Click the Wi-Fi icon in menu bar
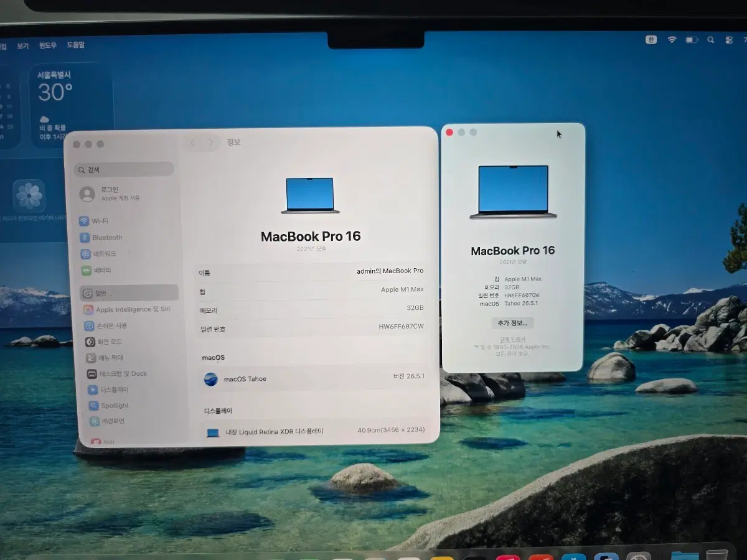747x560 pixels. [x=672, y=40]
